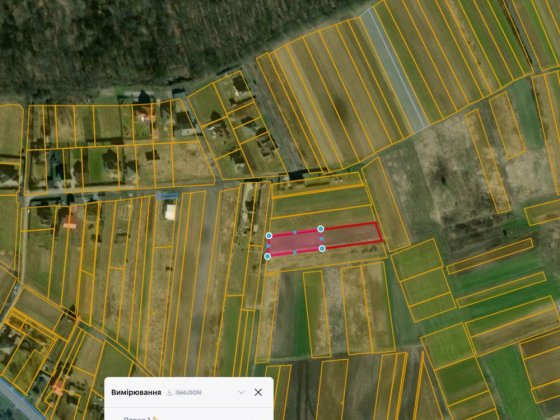Click the Вимірювання panel title

pos(136,392)
